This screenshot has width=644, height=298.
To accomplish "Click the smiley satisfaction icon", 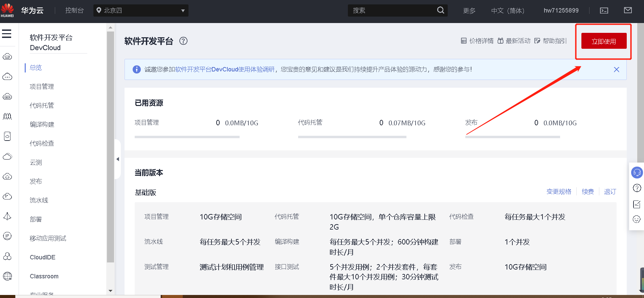I will [x=637, y=219].
